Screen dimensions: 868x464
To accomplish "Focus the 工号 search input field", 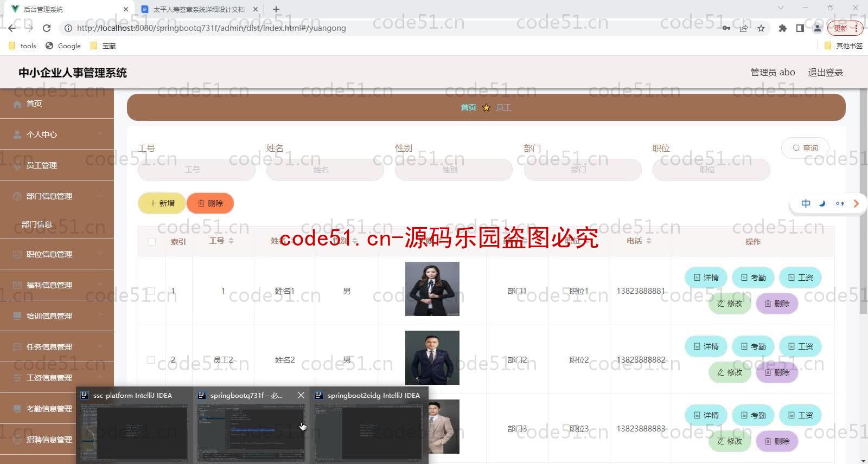I will pos(196,170).
